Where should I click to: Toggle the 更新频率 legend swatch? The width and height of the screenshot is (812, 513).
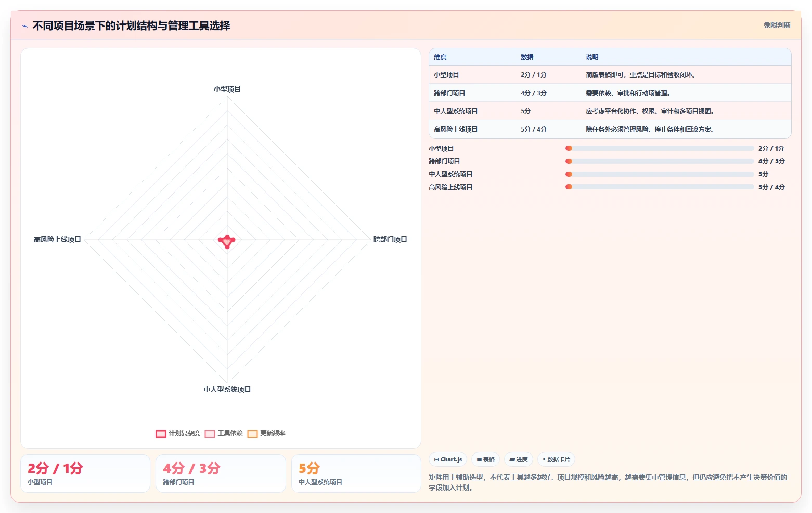click(x=252, y=433)
